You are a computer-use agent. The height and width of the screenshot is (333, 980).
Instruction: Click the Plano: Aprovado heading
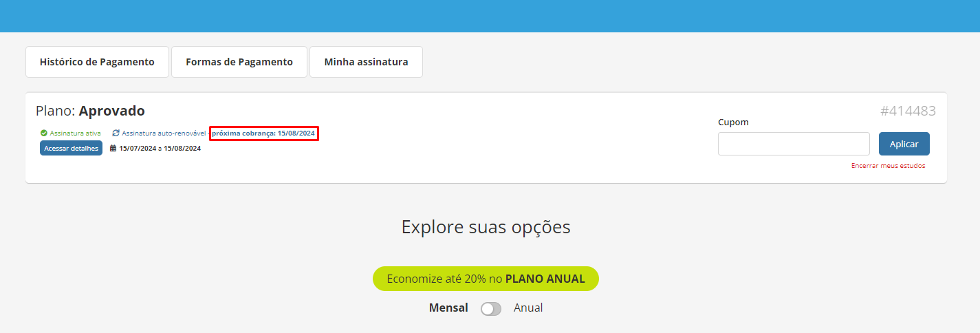(90, 111)
